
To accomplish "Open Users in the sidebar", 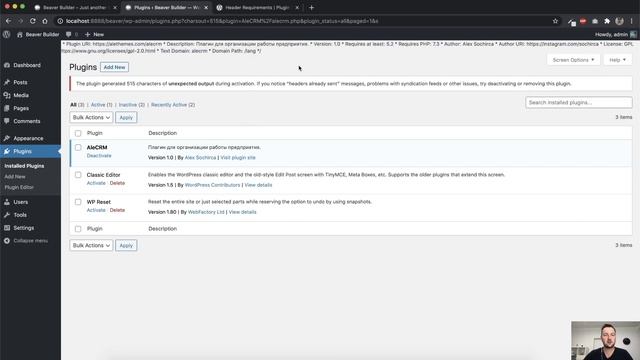I will tap(20, 202).
